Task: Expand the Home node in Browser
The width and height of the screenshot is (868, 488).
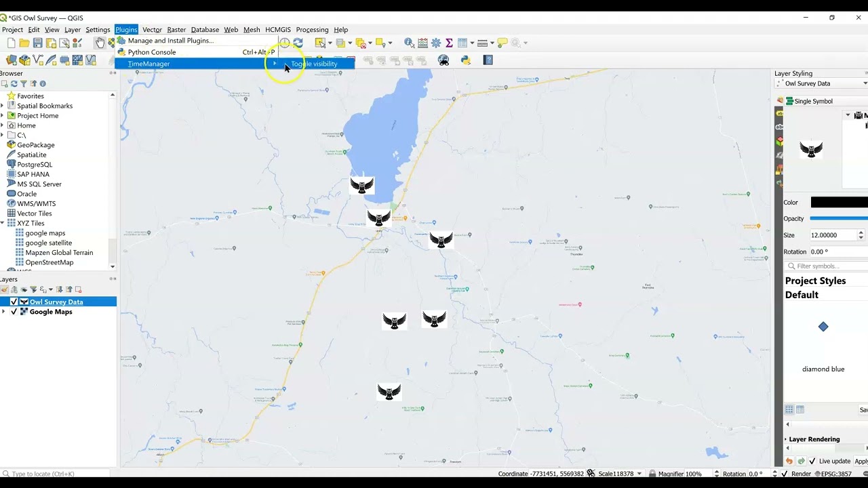Action: pyautogui.click(x=2, y=125)
